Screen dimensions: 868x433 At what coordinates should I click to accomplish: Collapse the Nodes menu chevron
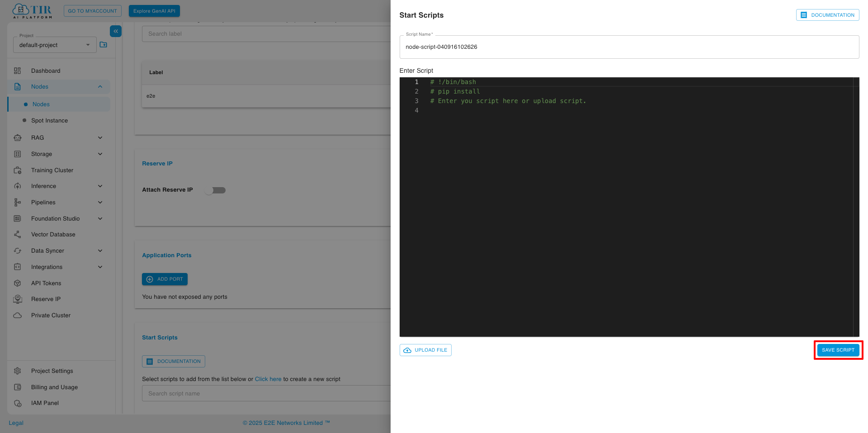pos(100,87)
